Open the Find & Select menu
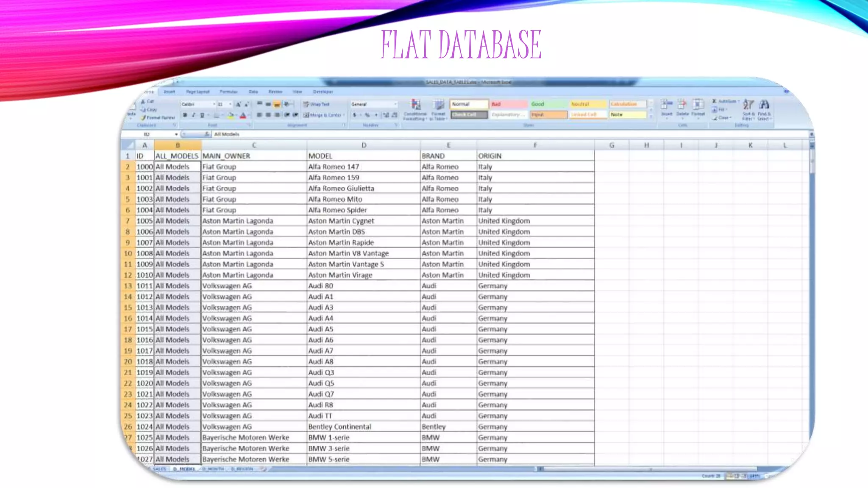Screen dimensions: 868x488 pyautogui.click(x=764, y=110)
